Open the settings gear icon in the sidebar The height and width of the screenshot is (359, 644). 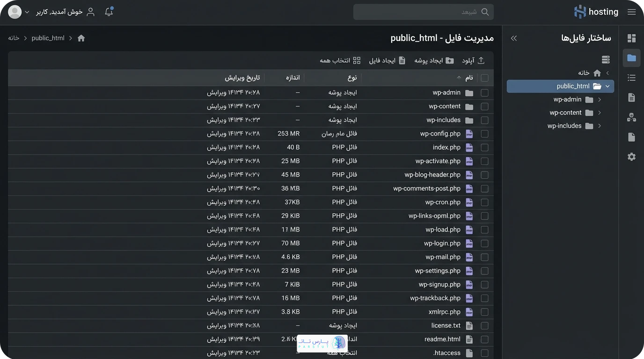[x=631, y=157]
